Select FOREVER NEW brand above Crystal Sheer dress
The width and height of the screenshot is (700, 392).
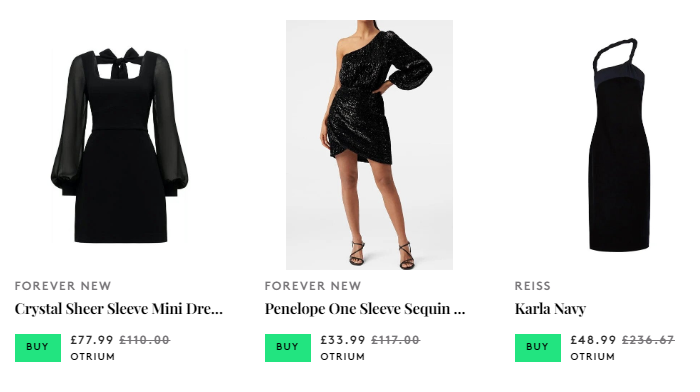pos(63,286)
